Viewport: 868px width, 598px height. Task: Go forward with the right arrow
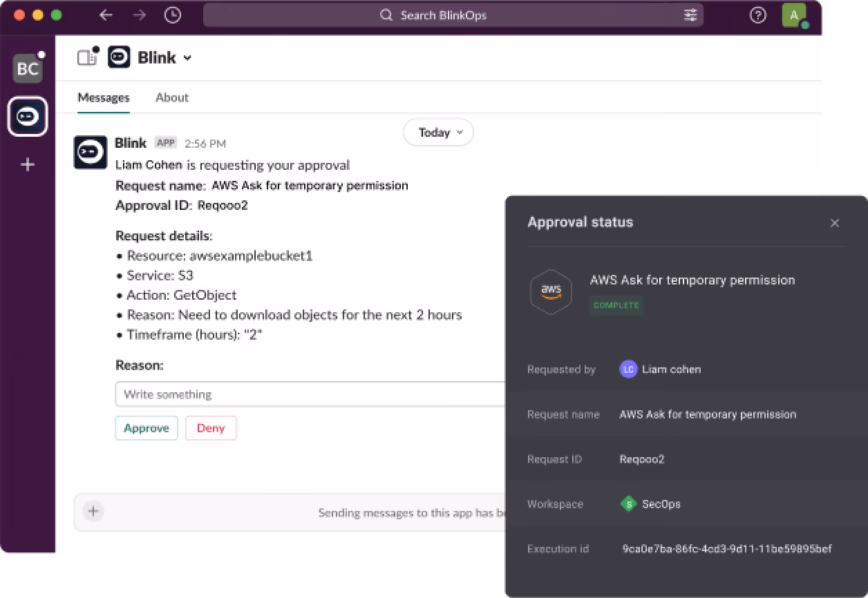click(140, 15)
